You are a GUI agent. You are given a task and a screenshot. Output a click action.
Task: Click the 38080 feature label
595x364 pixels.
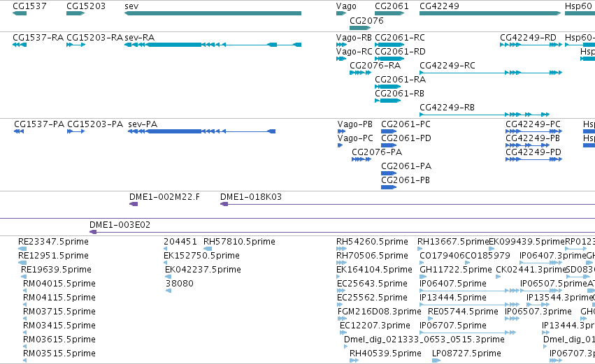pyautogui.click(x=180, y=284)
